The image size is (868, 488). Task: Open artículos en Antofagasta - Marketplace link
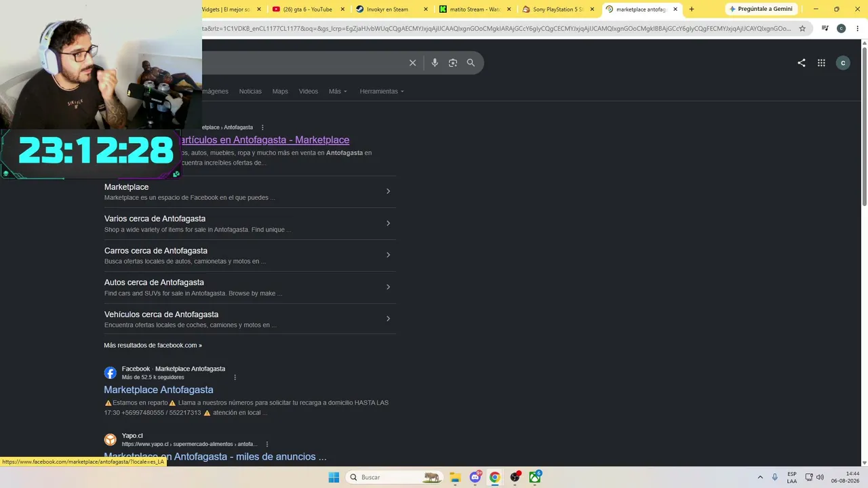point(265,140)
